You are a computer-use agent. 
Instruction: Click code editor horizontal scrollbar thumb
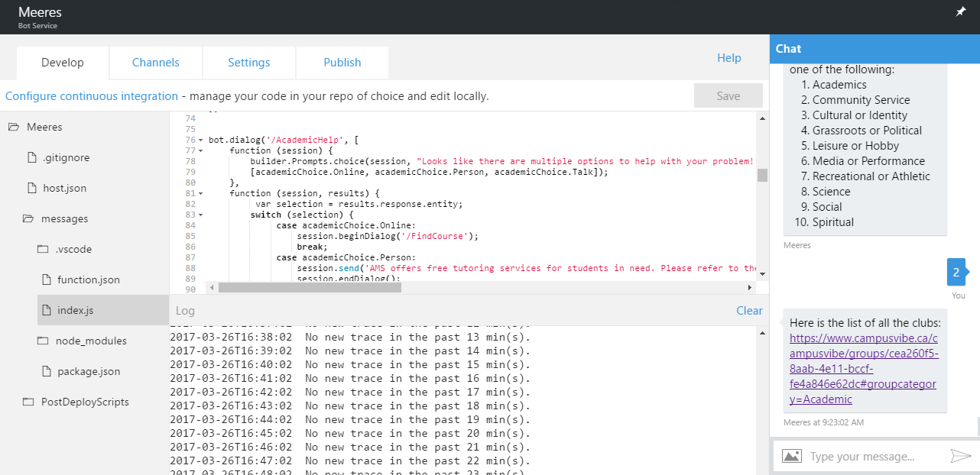308,287
